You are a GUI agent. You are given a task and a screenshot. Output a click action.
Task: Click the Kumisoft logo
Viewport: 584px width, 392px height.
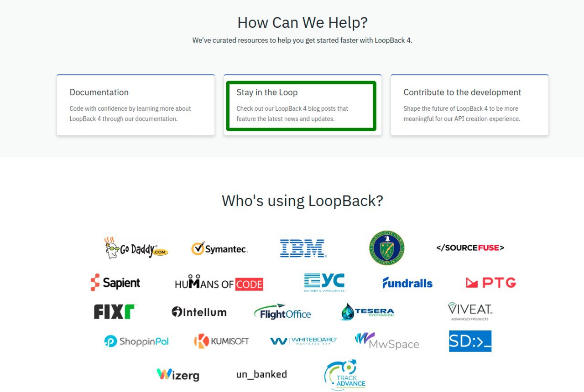point(221,341)
